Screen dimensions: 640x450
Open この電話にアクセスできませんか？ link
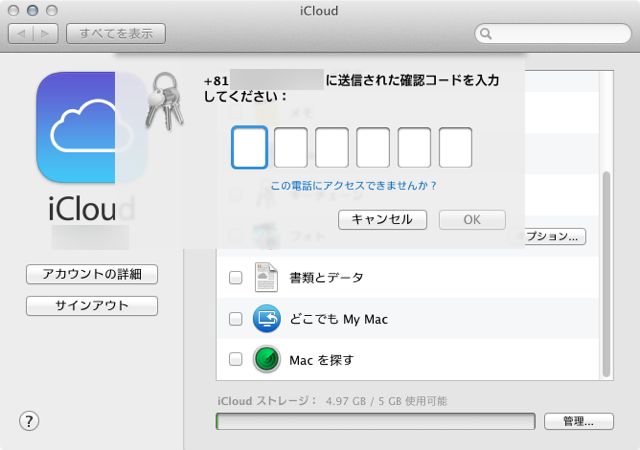point(353,186)
